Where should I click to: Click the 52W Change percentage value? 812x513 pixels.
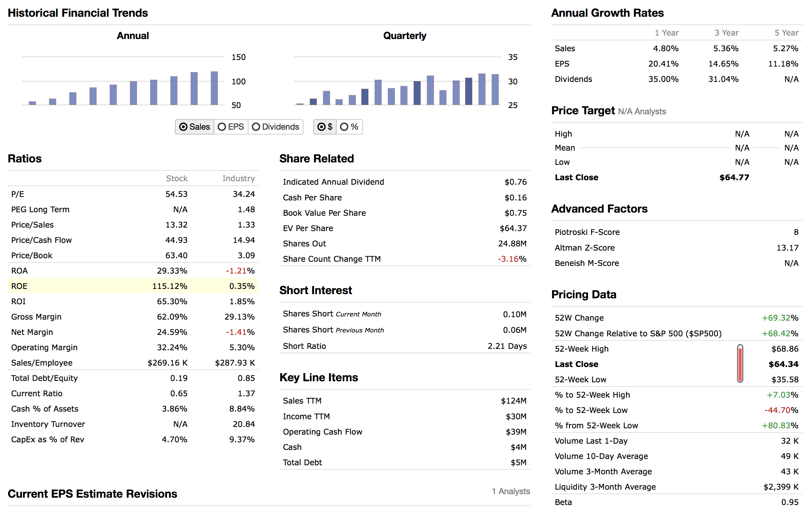[x=780, y=318]
